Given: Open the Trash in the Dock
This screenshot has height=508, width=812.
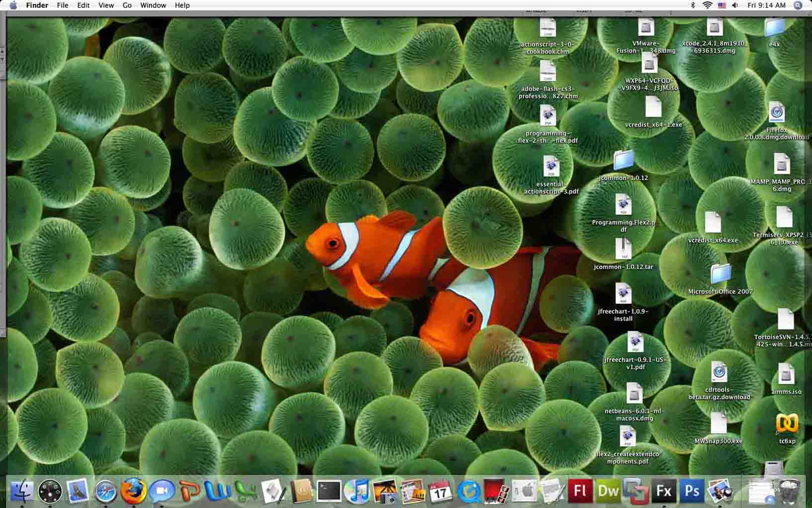Looking at the screenshot, I should point(789,492).
